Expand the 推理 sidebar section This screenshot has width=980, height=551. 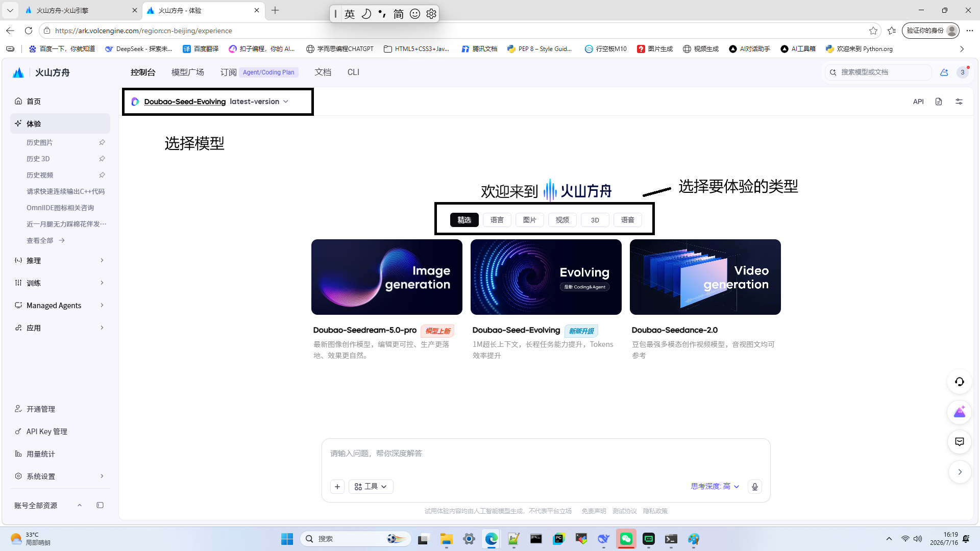click(x=60, y=260)
